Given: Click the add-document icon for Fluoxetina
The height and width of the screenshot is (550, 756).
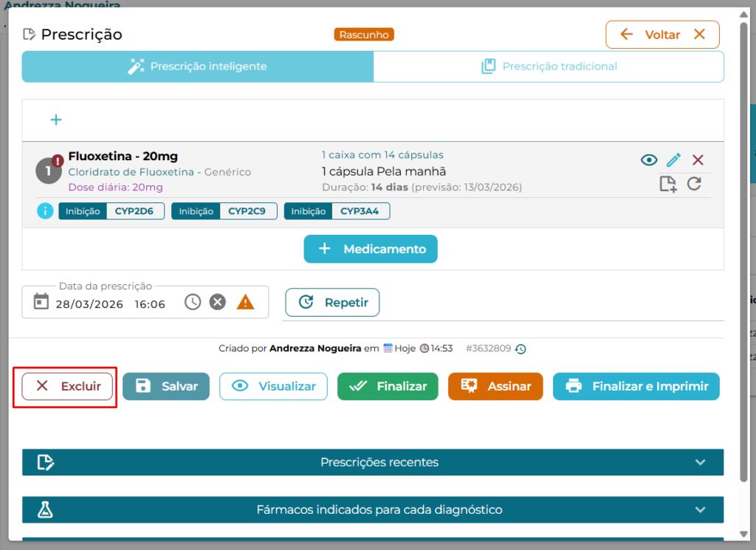Looking at the screenshot, I should click(668, 184).
